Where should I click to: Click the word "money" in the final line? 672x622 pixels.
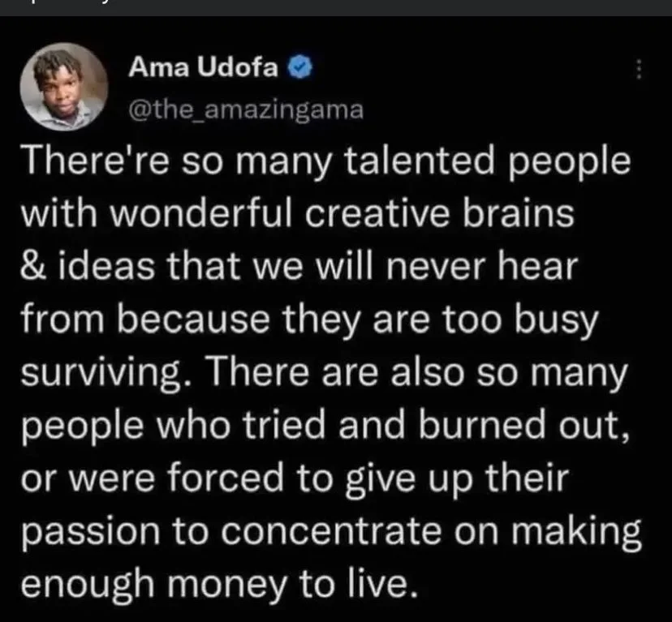pyautogui.click(x=226, y=586)
